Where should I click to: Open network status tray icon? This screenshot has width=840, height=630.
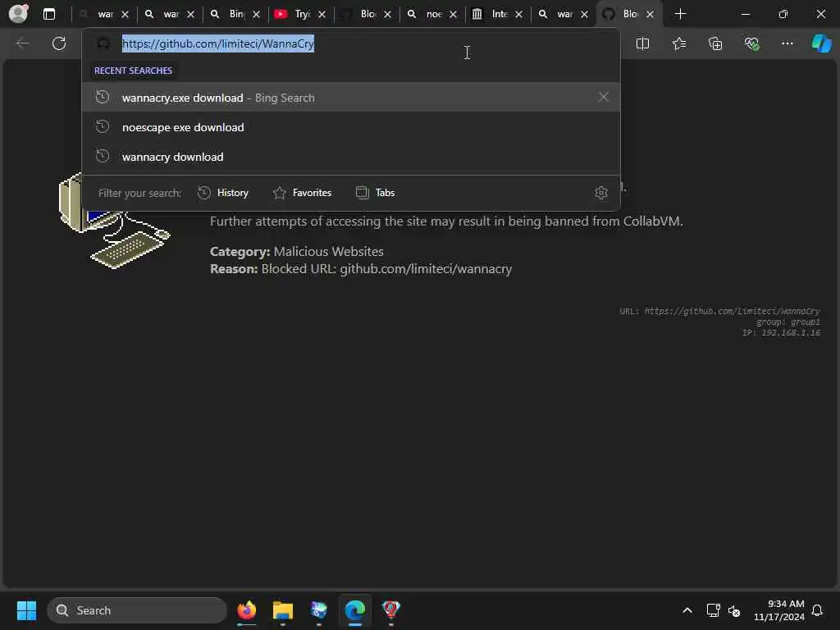click(x=713, y=610)
